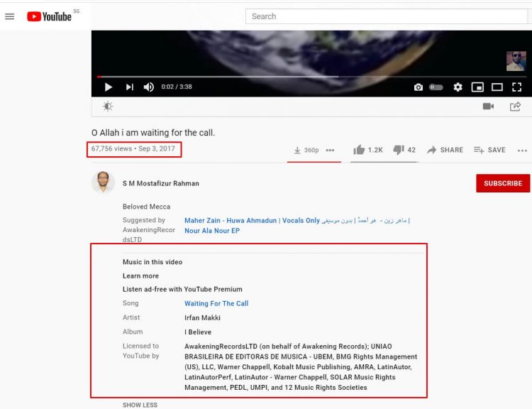Take a screenshot with the camera icon
The width and height of the screenshot is (532, 409).
tap(419, 87)
